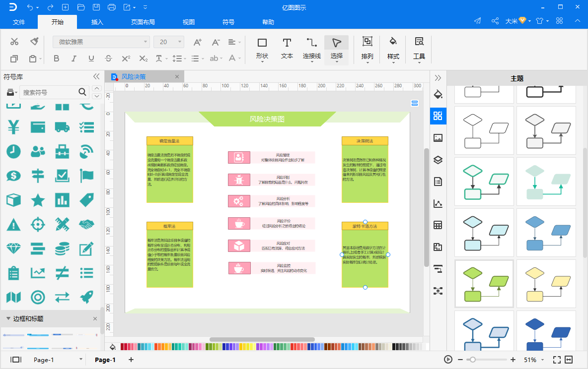Screen dimensions: 588x369
Task: Switch to the 插入 ribbon tab
Action: pos(97,22)
